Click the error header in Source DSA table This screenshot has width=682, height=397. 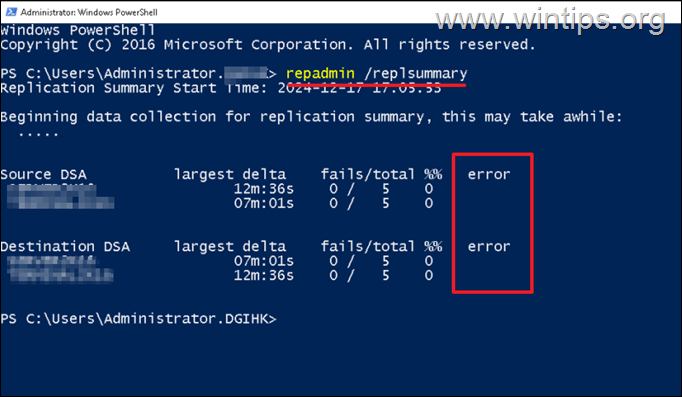(489, 175)
